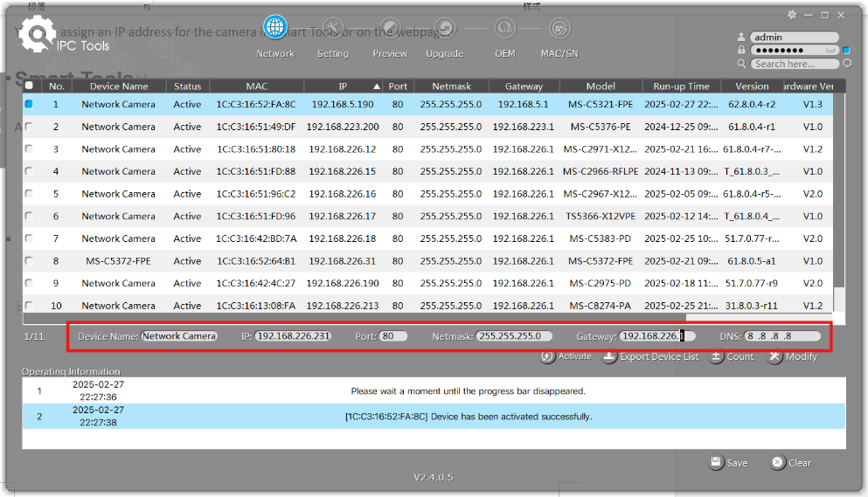868x497 pixels.
Task: Select the 'activated successfully' log row
Action: click(434, 416)
